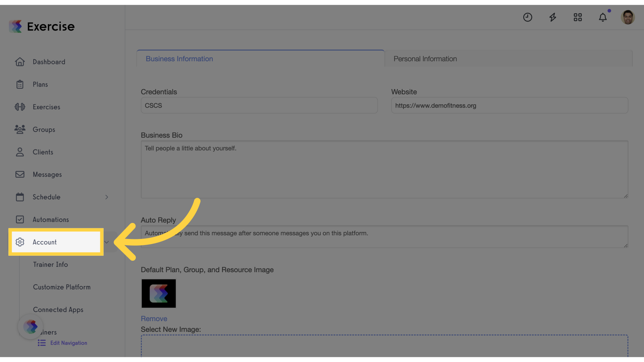This screenshot has height=362, width=644.
Task: Expand the Schedule submenu chevron
Action: pyautogui.click(x=107, y=197)
